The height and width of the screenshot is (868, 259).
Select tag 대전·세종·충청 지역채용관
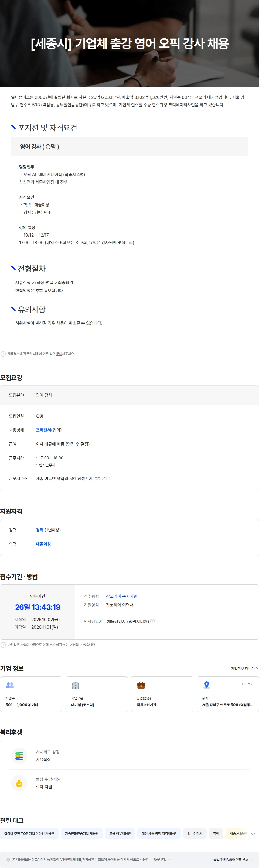[x=159, y=833]
